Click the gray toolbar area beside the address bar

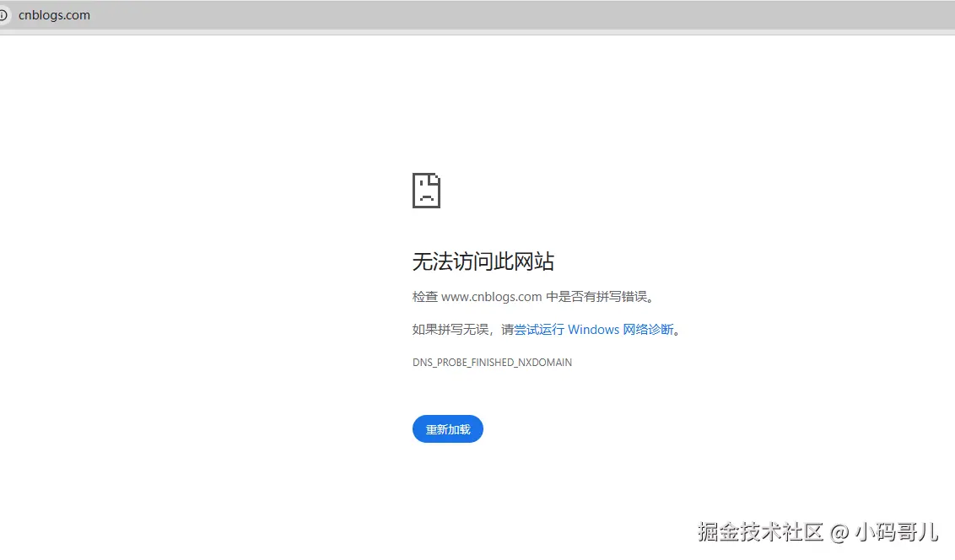[x=506, y=14]
